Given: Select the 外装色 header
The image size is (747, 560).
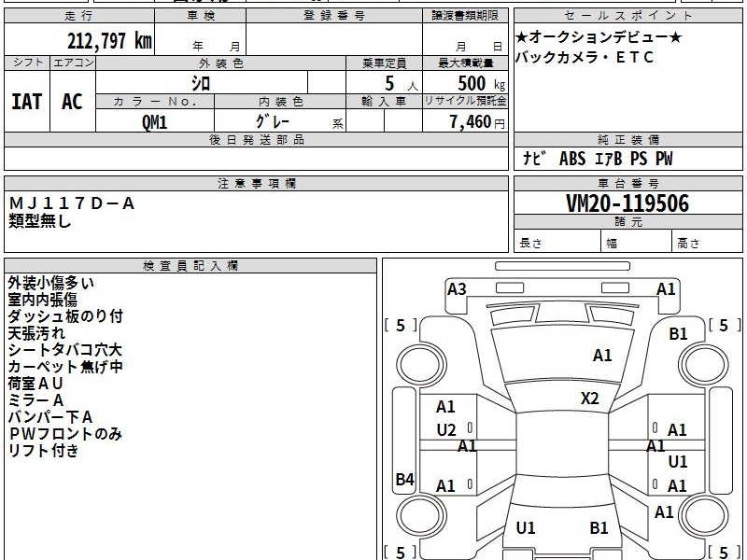Looking at the screenshot, I should (x=221, y=63).
